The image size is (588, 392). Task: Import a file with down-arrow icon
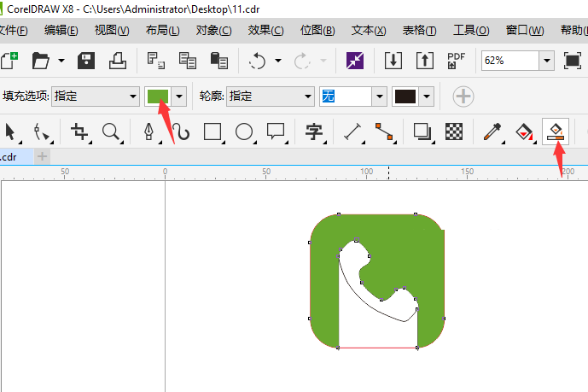pyautogui.click(x=393, y=61)
